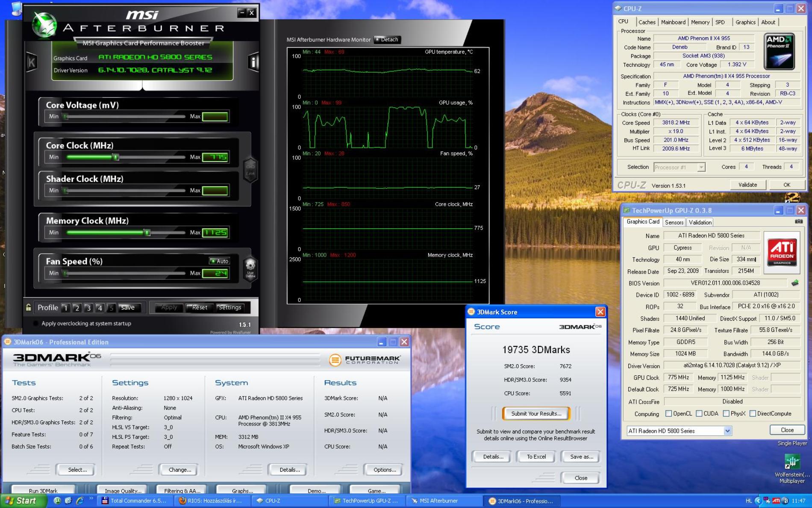Click Reset in Afterburner

199,307
